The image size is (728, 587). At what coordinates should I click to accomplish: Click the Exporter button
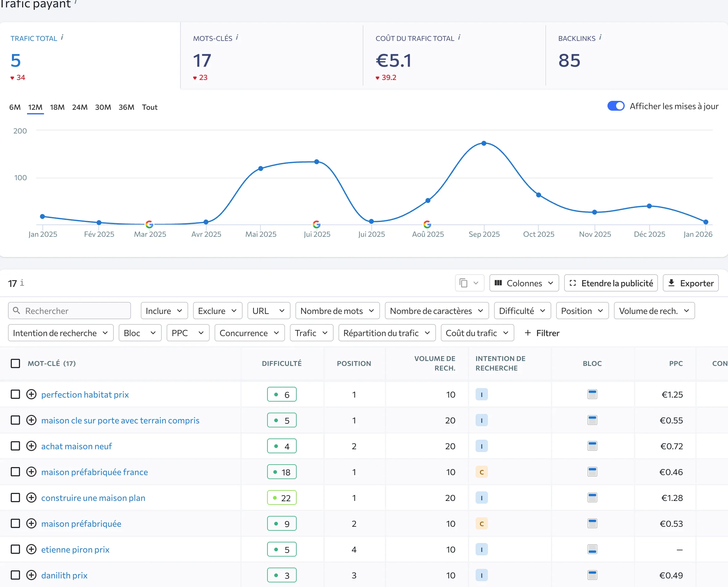click(x=690, y=283)
